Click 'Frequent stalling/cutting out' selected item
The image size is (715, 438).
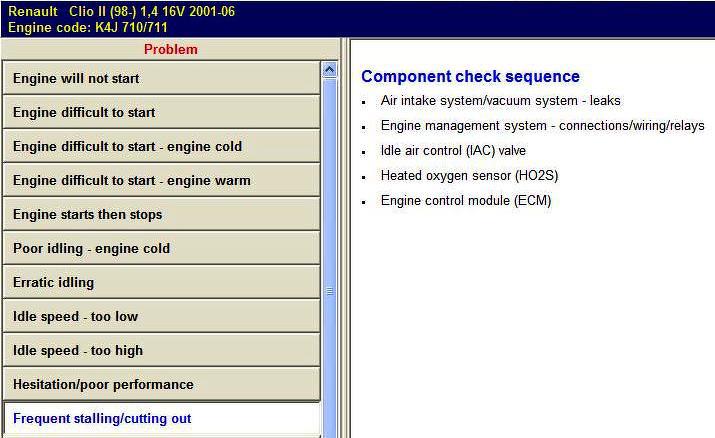click(161, 418)
